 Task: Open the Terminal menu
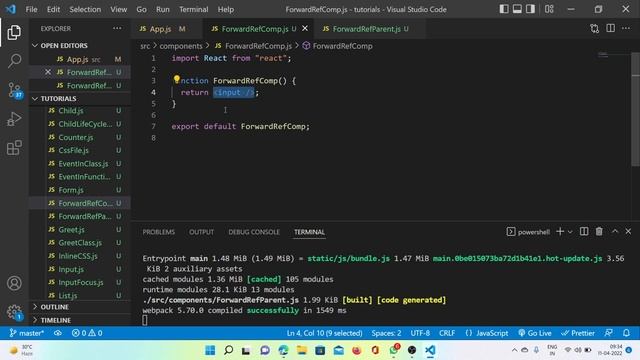click(x=193, y=9)
